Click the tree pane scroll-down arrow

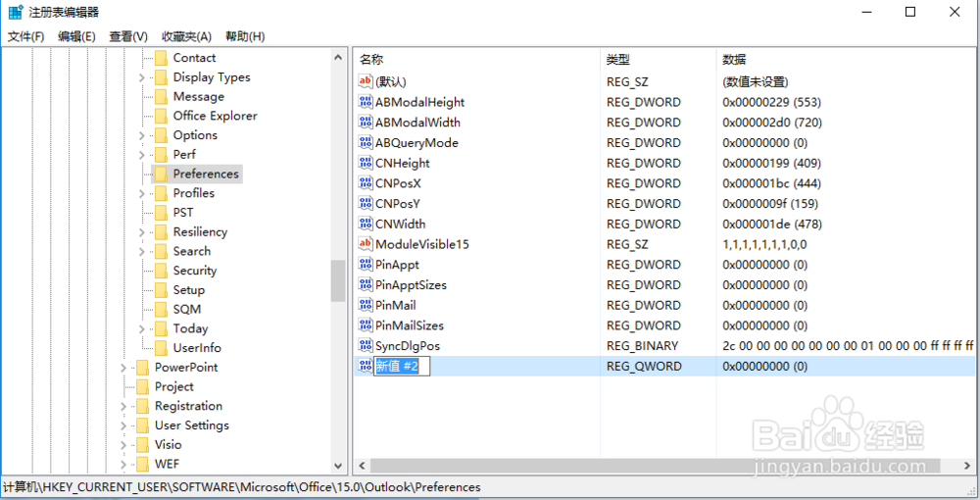pyautogui.click(x=338, y=466)
